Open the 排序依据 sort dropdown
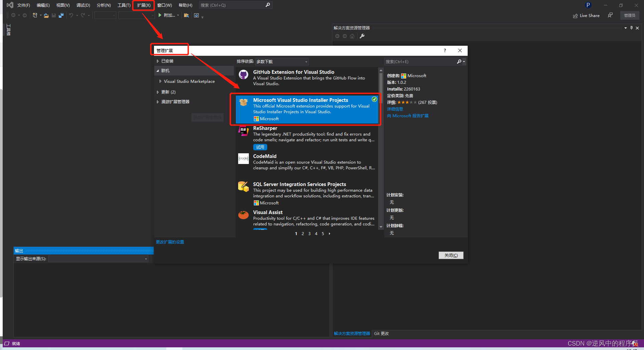Screen dimensions: 644x350 pyautogui.click(x=282, y=61)
